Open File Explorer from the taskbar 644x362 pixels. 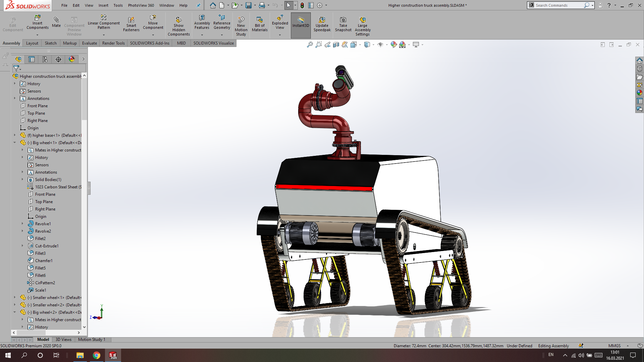coord(80,355)
